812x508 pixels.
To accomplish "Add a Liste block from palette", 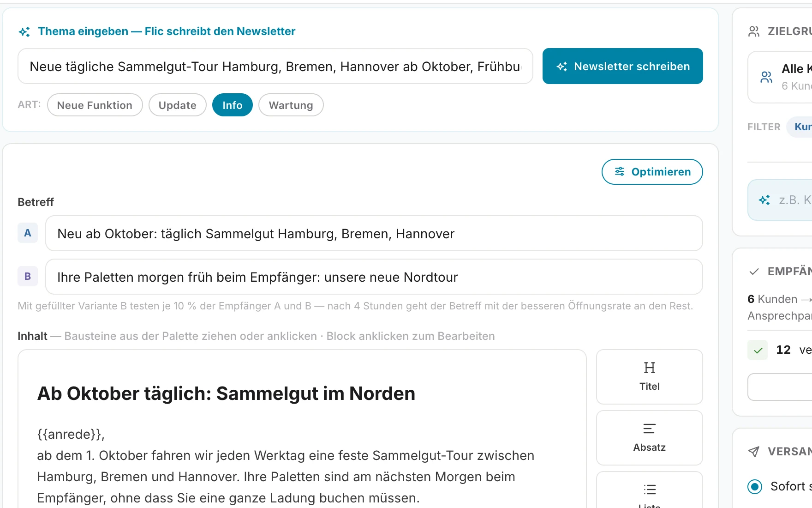I will 649,490.
